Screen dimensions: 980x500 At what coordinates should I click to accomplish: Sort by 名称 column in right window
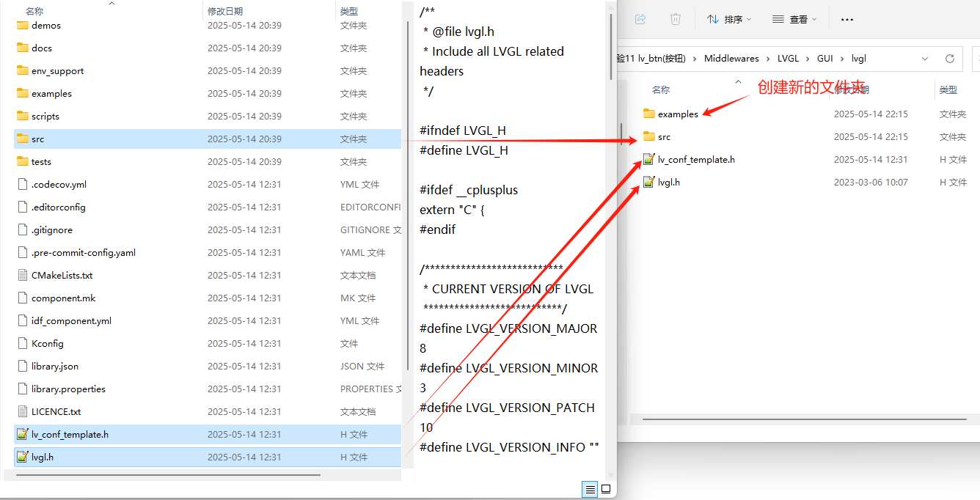pyautogui.click(x=661, y=90)
